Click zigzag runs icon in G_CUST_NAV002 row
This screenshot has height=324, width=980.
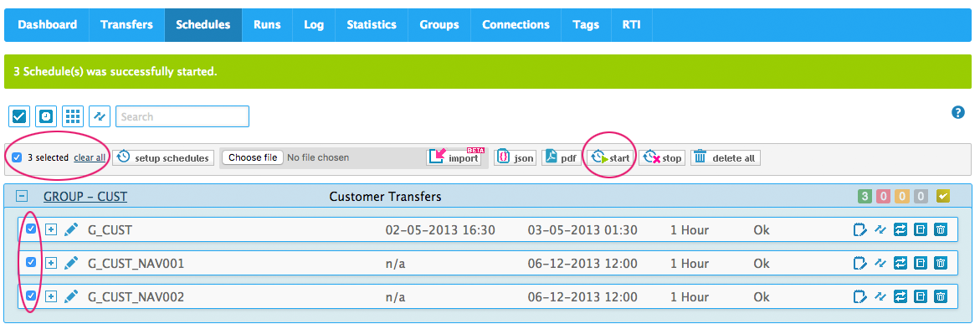click(x=880, y=296)
